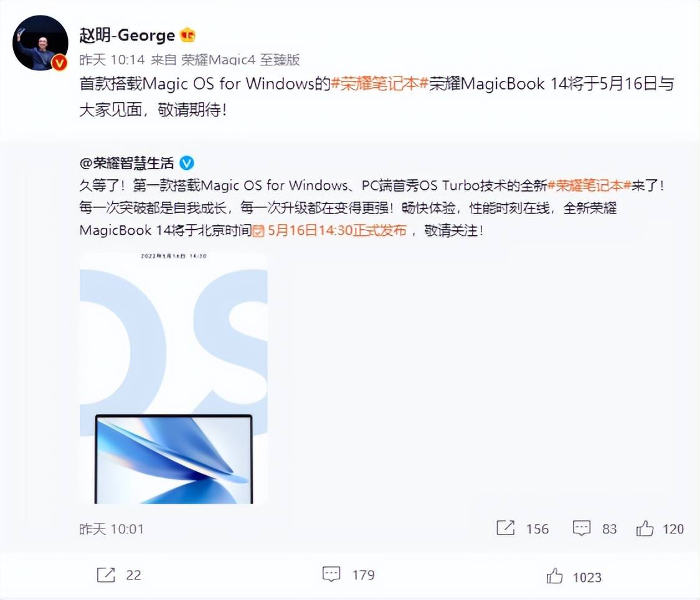This screenshot has width=700, height=600.
Task: Click the 昨天 10:01 timestamp of the original post
Action: [x=111, y=529]
